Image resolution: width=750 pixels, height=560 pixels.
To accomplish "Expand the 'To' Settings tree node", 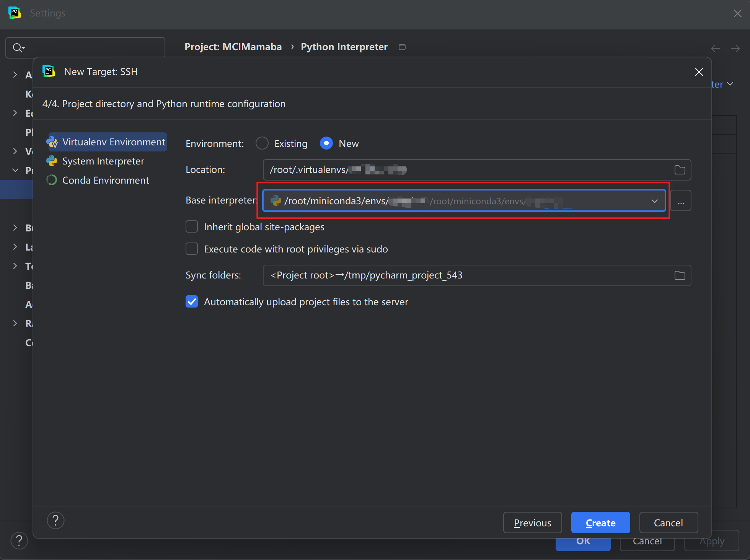I will click(x=15, y=266).
